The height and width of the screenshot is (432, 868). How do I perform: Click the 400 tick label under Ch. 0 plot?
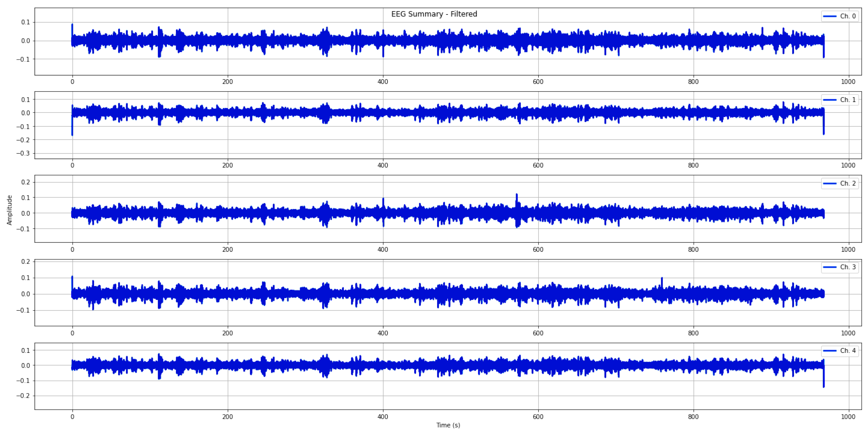click(x=383, y=82)
